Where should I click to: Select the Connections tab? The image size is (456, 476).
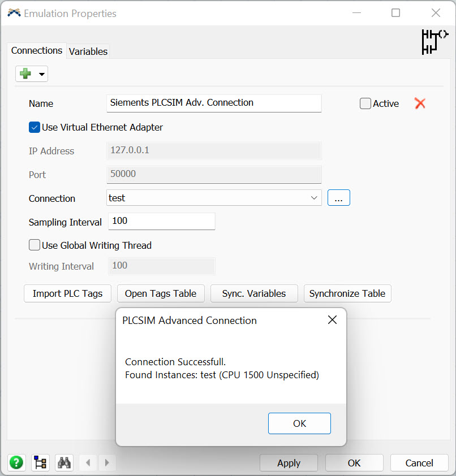coord(37,51)
